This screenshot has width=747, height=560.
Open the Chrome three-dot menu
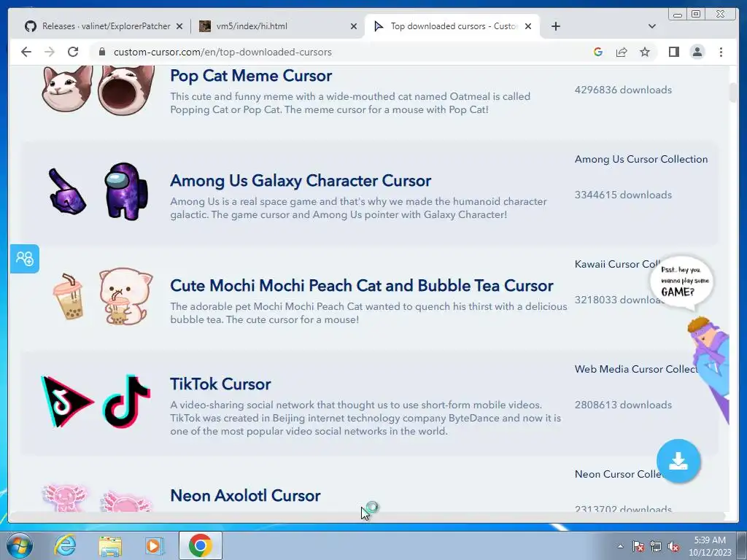[721, 52]
